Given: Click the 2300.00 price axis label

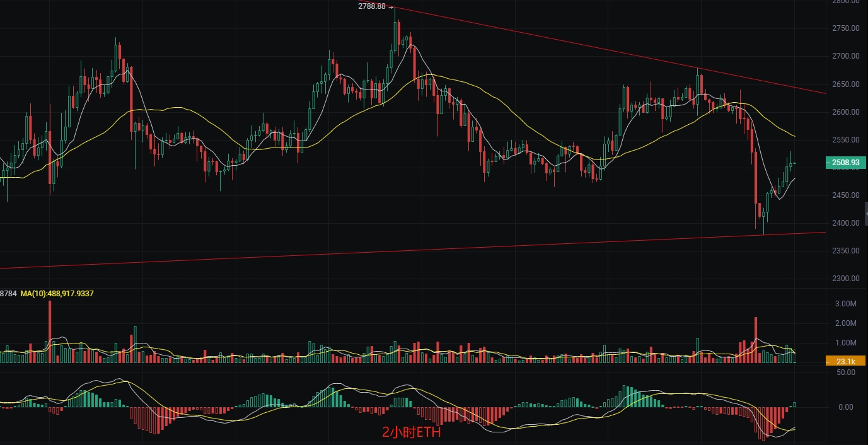Looking at the screenshot, I should pyautogui.click(x=845, y=278).
